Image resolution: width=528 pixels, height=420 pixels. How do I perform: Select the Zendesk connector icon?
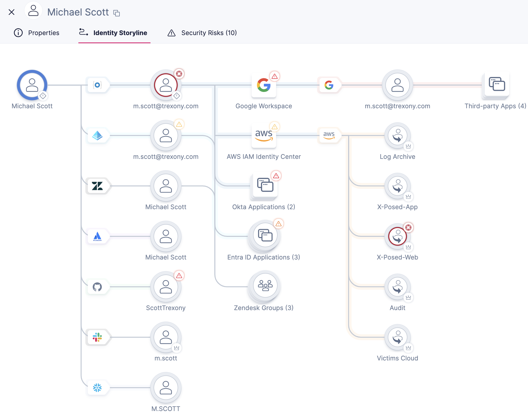click(x=97, y=186)
